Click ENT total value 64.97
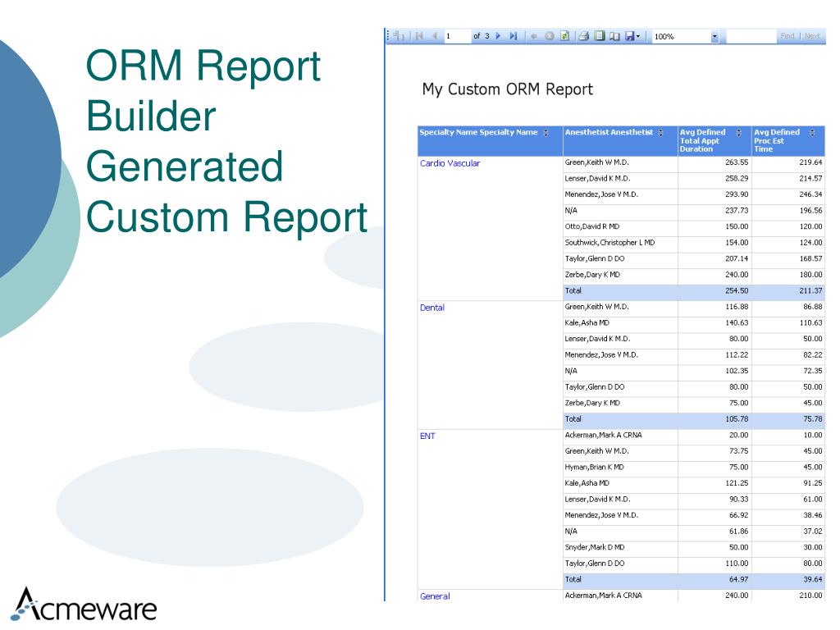Viewport: 840px width, 630px height. (x=739, y=580)
